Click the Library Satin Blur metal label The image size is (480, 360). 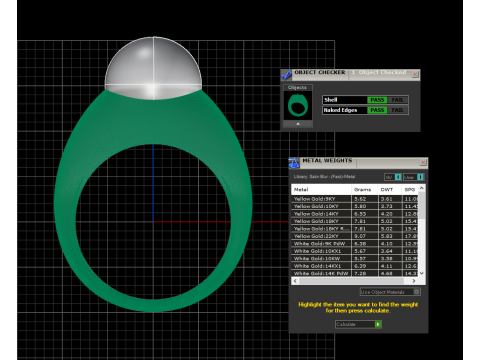(x=324, y=177)
